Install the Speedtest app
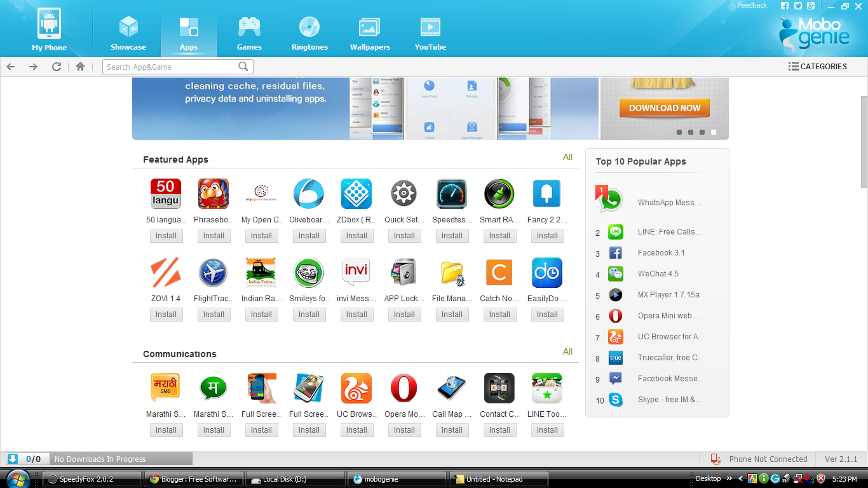Image resolution: width=868 pixels, height=488 pixels. coord(452,236)
